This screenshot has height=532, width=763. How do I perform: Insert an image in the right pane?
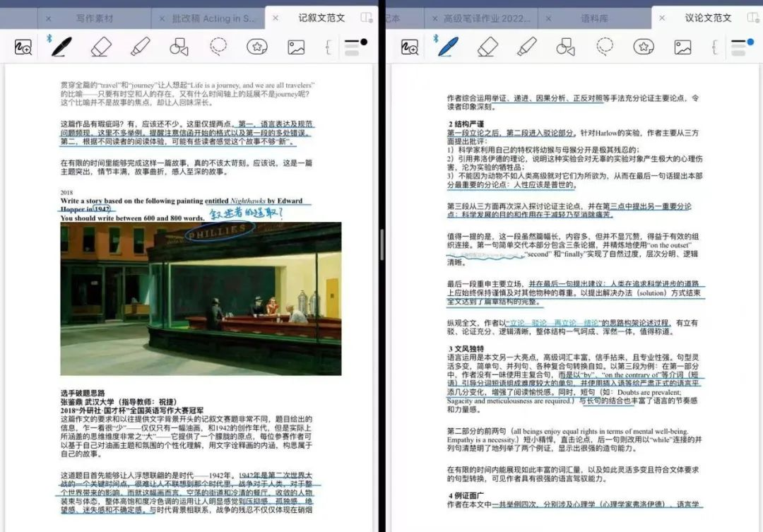[682, 47]
